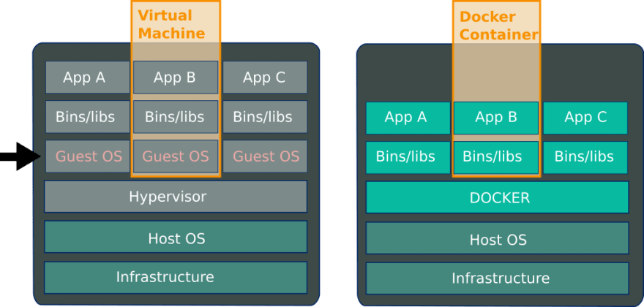644x307 pixels.
Task: Select 'Bins/libs' under App C, hypervisor stack
Action: [x=265, y=116]
